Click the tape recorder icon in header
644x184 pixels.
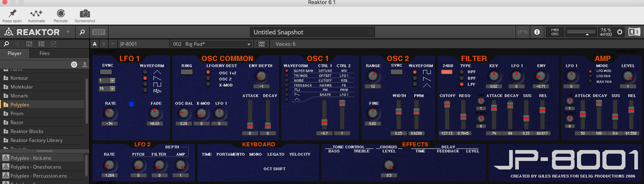pyautogui.click(x=522, y=32)
